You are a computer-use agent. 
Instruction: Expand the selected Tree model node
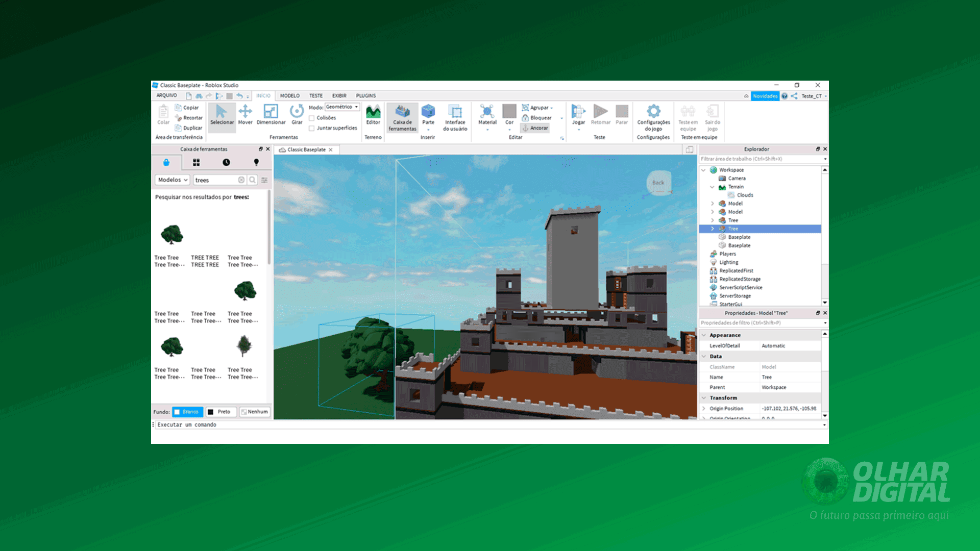point(713,229)
